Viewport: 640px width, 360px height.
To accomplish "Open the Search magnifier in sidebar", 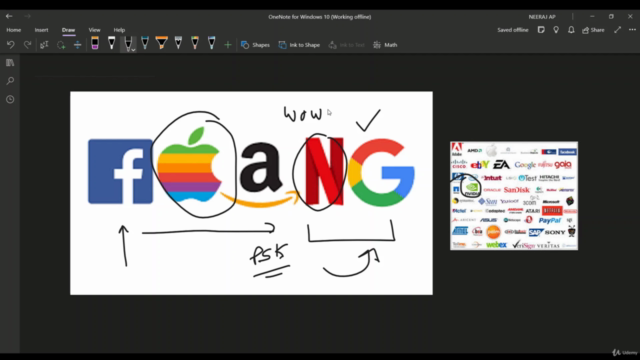I will tap(10, 81).
